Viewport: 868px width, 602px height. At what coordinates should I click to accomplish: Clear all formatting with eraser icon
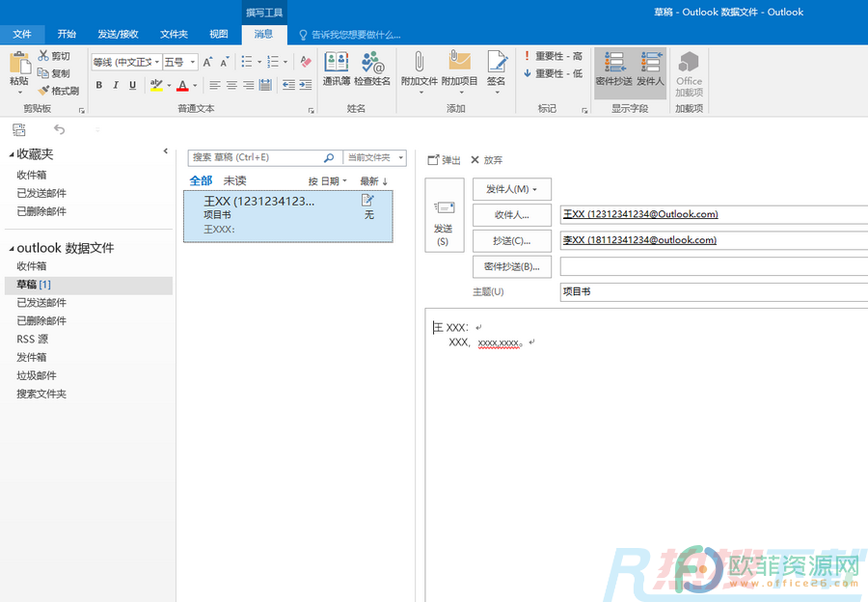point(306,62)
